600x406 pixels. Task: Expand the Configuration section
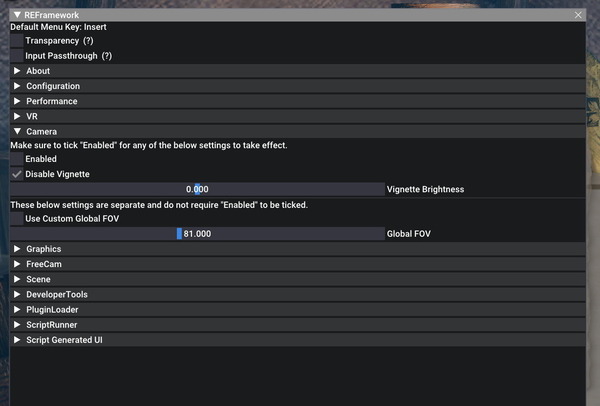(298, 86)
